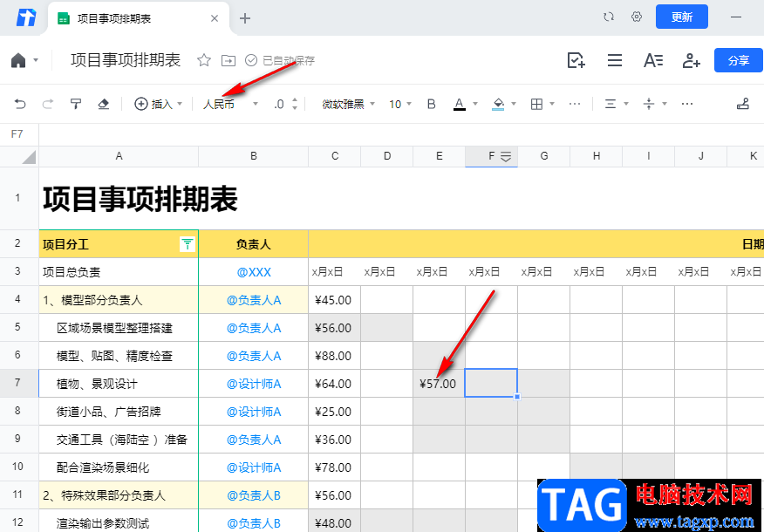764x532 pixels.
Task: Click the vertical align icon
Action: pos(649,104)
